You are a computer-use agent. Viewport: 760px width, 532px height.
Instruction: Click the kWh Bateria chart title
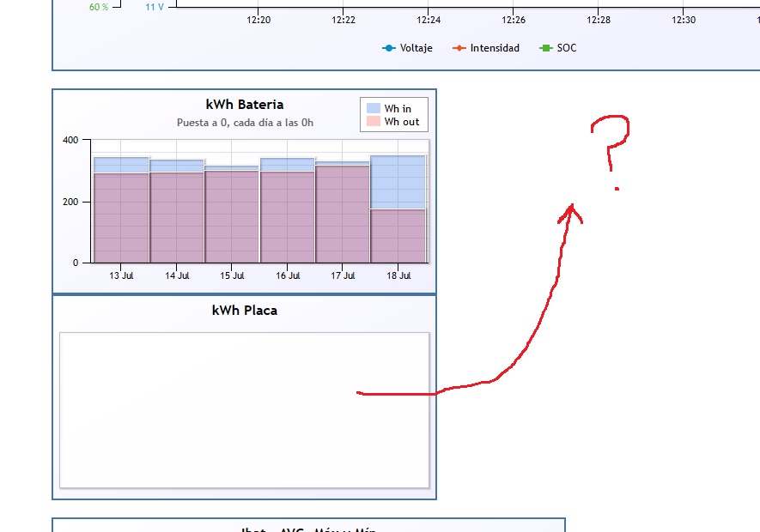[245, 105]
